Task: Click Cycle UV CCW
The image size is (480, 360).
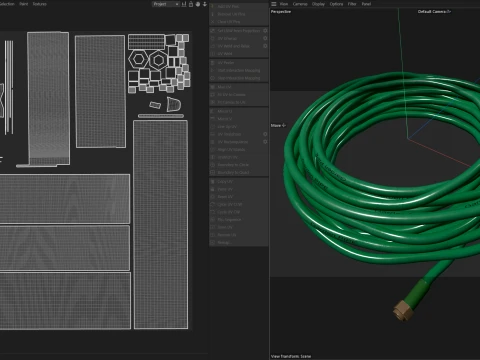Action: 239,204
